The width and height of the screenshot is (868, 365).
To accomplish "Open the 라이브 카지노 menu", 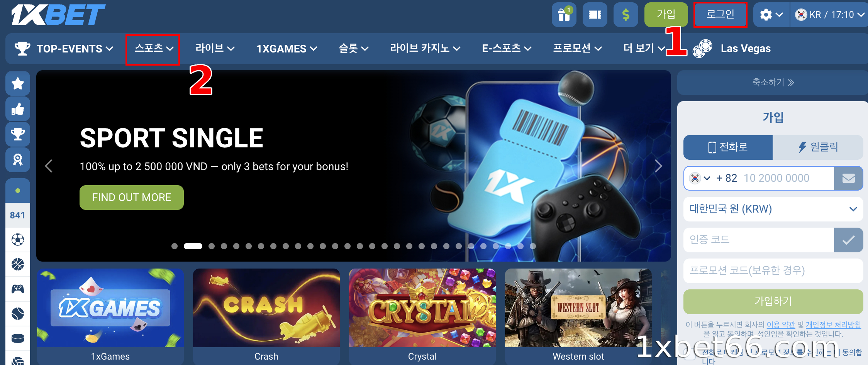I will click(425, 49).
